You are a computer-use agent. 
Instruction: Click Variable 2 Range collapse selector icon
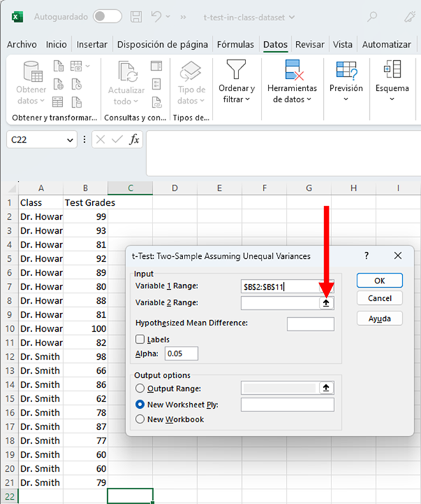(326, 303)
